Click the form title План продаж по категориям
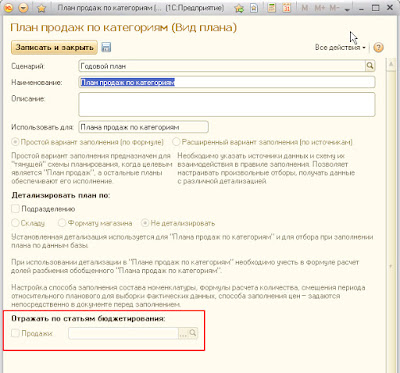Image resolution: width=400 pixels, height=373 pixels. point(123,27)
